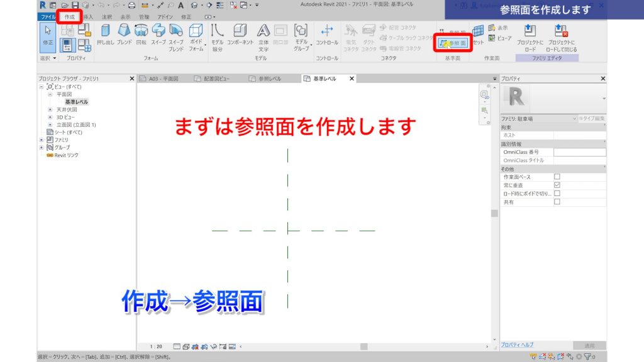Check the 共有 (Shared) property checkbox
Viewport: 644px width, 362px height.
(x=557, y=201)
